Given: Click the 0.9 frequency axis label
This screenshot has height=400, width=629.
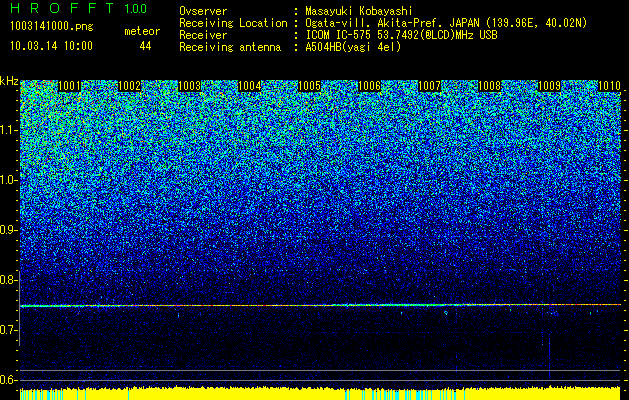Looking at the screenshot, I should tap(9, 230).
